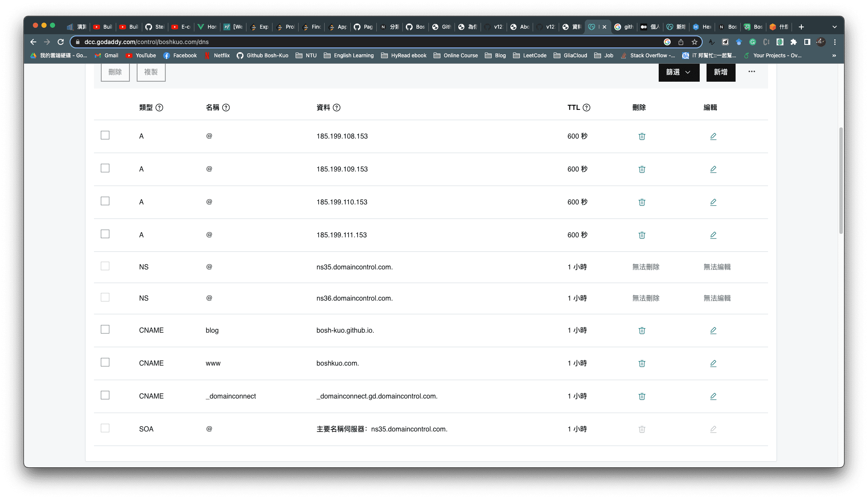The height and width of the screenshot is (499, 868).
Task: Open help tooltip next to TTL header
Action: (x=586, y=108)
